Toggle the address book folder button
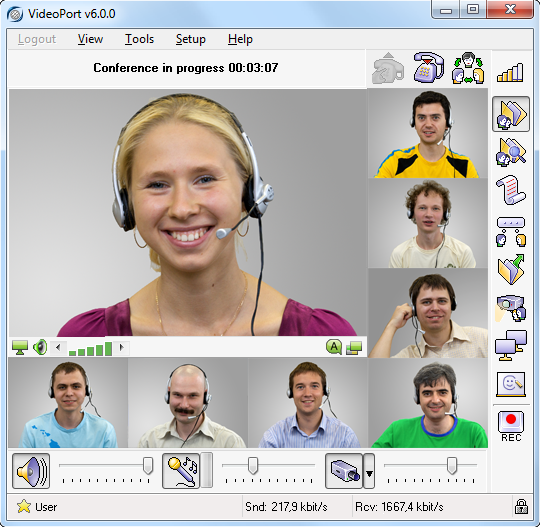This screenshot has width=540, height=527. [511, 114]
